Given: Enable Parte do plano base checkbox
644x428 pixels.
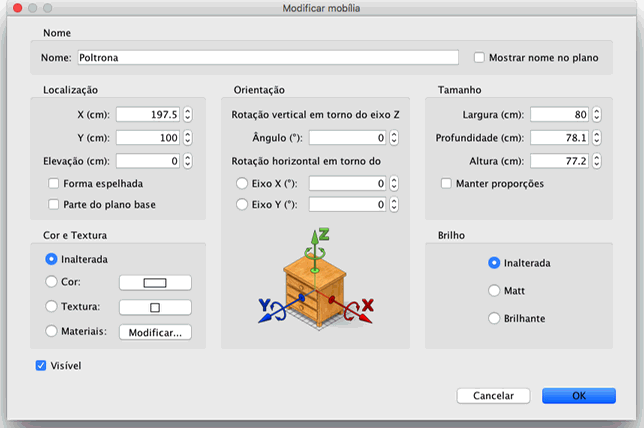Looking at the screenshot, I should coord(53,204).
